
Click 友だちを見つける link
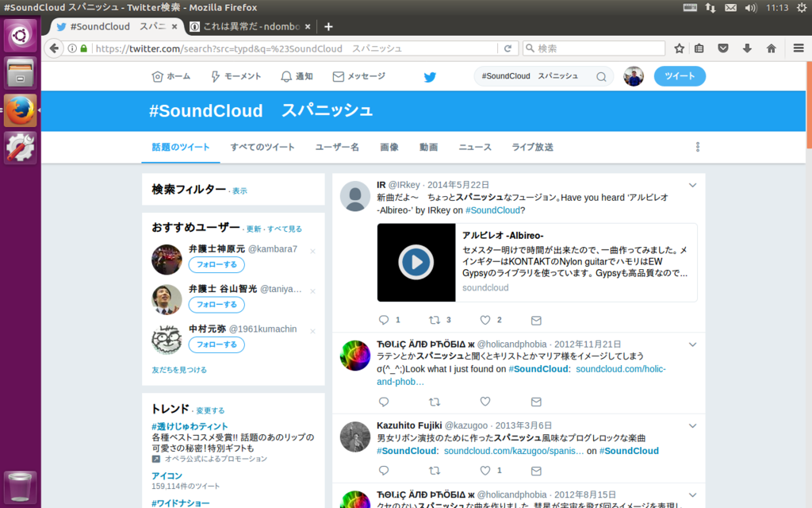[179, 370]
